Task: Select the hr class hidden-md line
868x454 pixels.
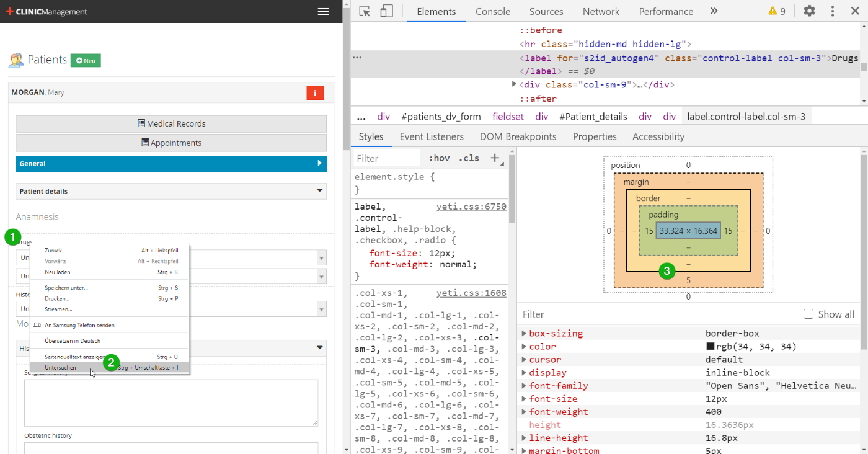Action: (606, 44)
